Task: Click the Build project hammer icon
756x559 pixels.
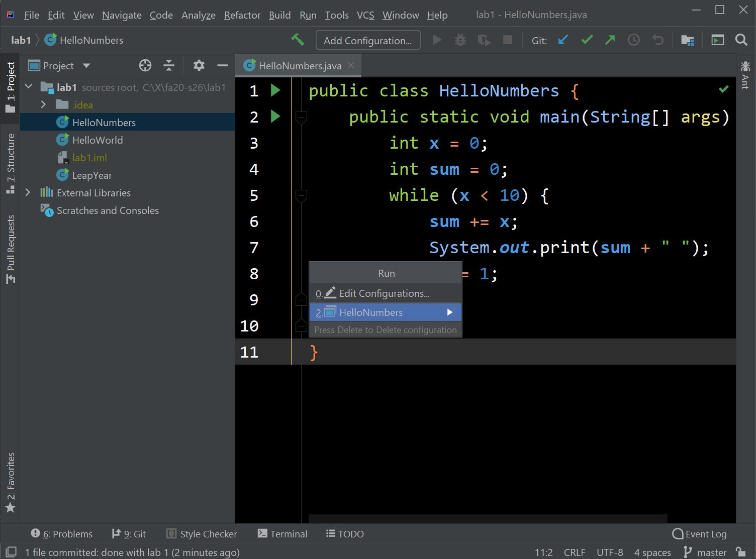Action: point(298,40)
